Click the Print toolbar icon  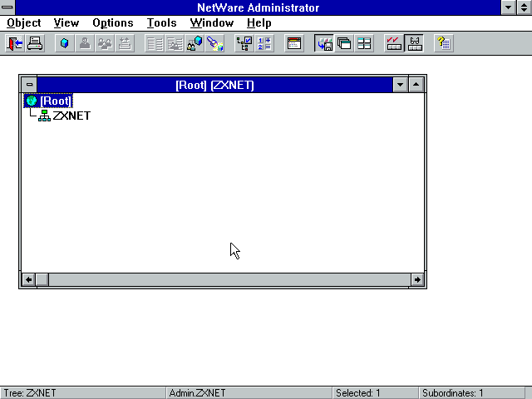pyautogui.click(x=35, y=43)
